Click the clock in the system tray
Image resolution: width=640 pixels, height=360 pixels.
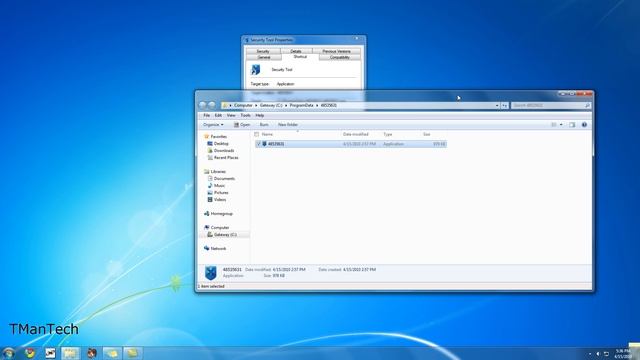pyautogui.click(x=623, y=353)
